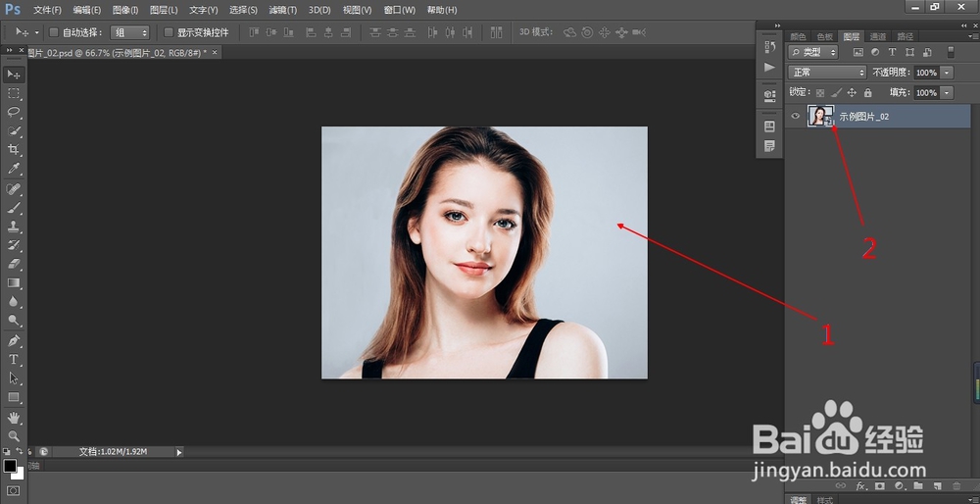The height and width of the screenshot is (504, 980).
Task: Open the blend mode dropdown showing 正常
Action: (828, 73)
